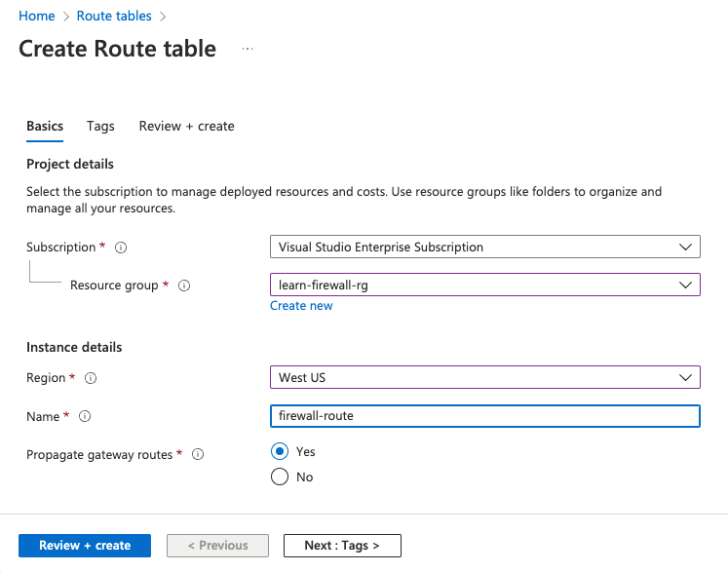Click the Instance details heading
Image resolution: width=728 pixels, height=572 pixels.
(74, 347)
